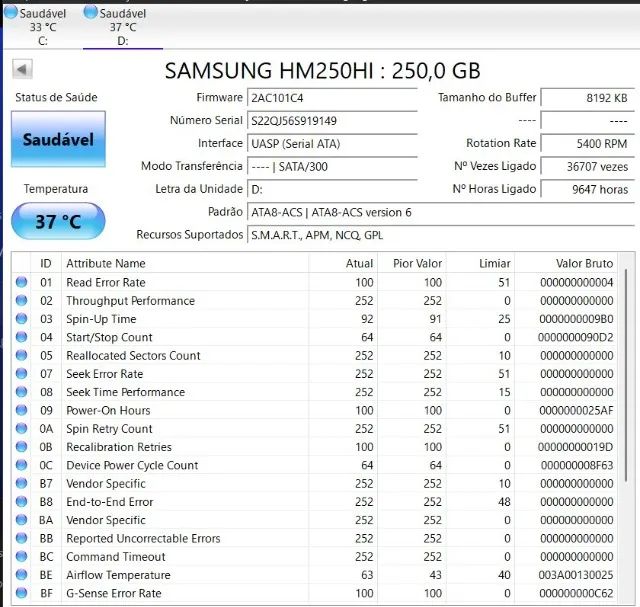This screenshot has height=607, width=640.
Task: Click the blue health orb on C: tab
Action: click(11, 12)
